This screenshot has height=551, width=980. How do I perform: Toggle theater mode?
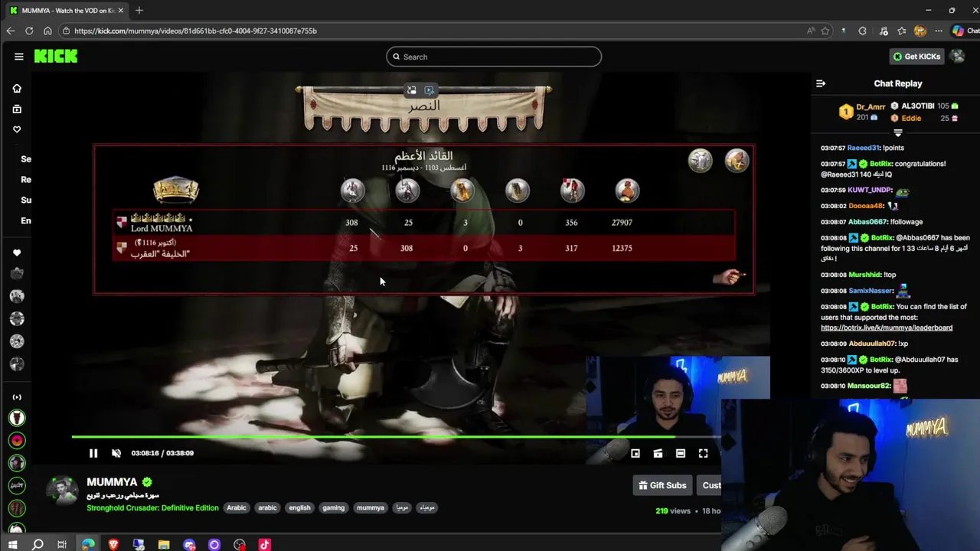(x=681, y=453)
